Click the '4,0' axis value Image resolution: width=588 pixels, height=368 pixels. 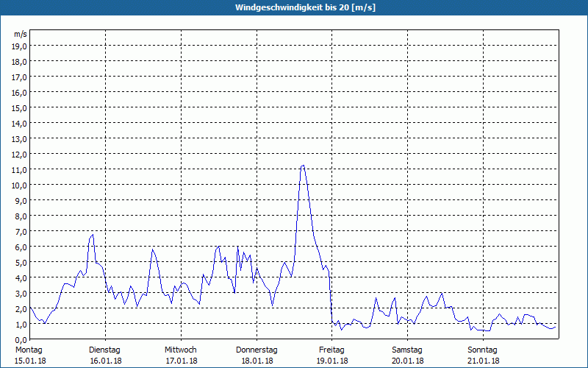coord(21,278)
